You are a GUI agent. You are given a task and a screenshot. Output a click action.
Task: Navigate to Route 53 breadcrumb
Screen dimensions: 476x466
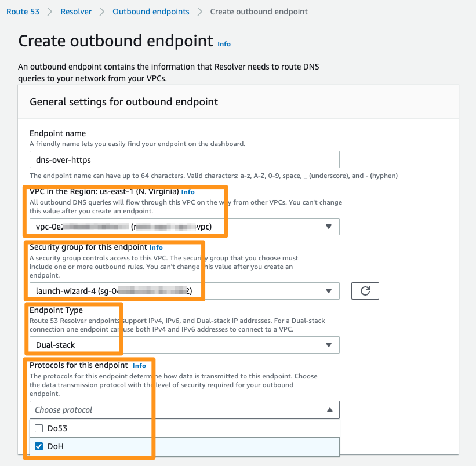(x=23, y=11)
